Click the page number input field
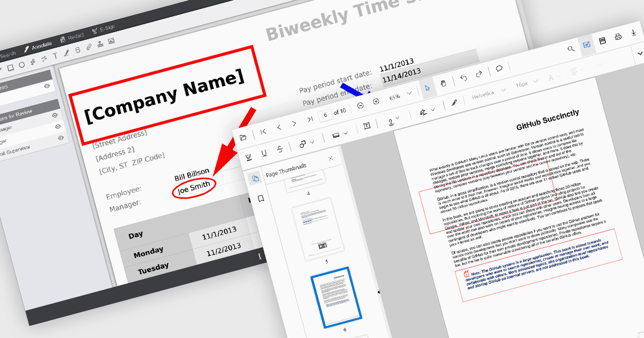 [x=325, y=114]
